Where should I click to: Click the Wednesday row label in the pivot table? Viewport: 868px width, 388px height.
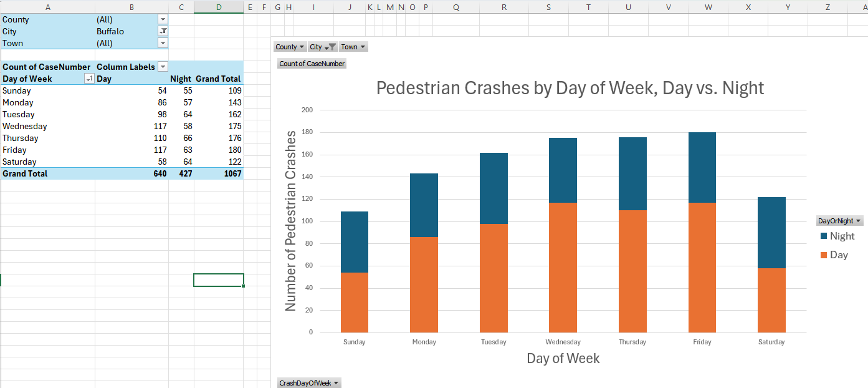click(x=25, y=126)
